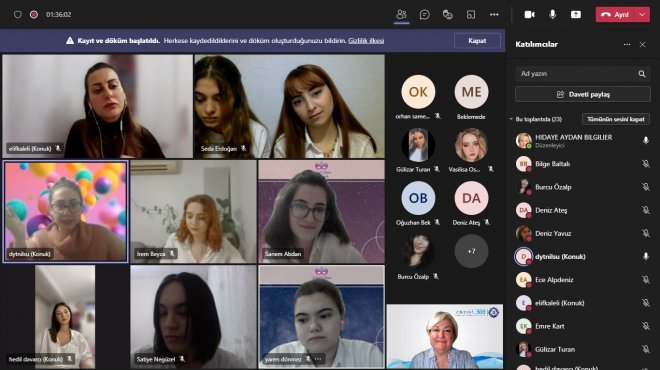Image resolution: width=660 pixels, height=370 pixels.
Task: Select Bilge Baltalı in participant list
Action: [x=583, y=164]
